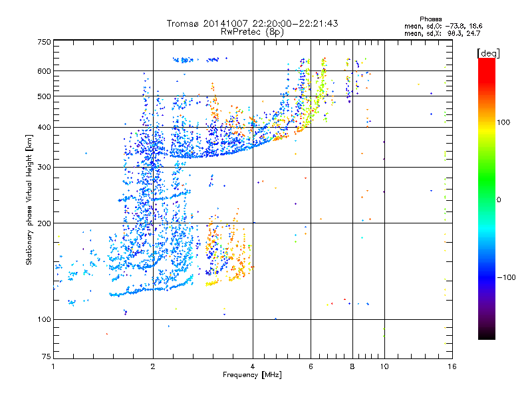Click the plot title "Tromsø 20141007 22:20:00-22:21:43"
The image size is (532, 399).
tap(252, 23)
